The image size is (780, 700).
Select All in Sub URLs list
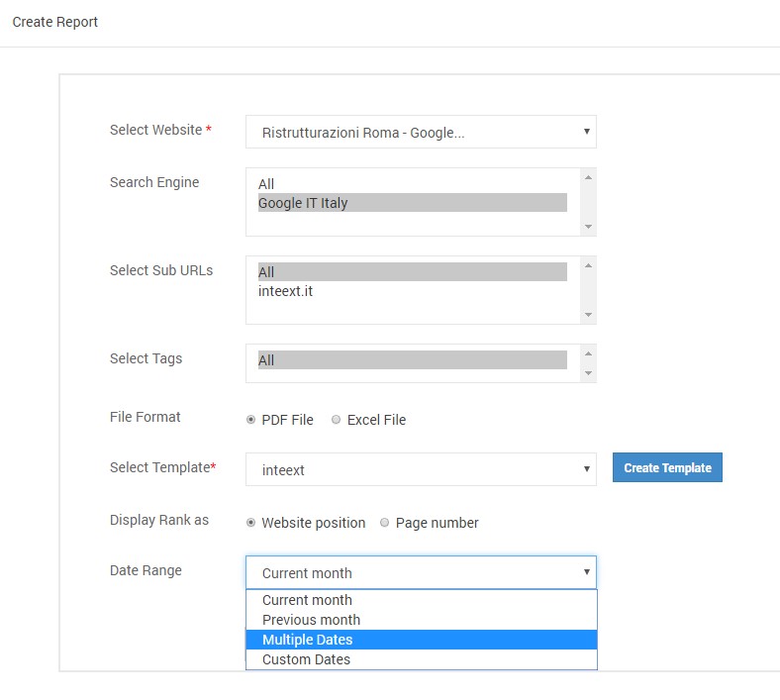pos(413,271)
